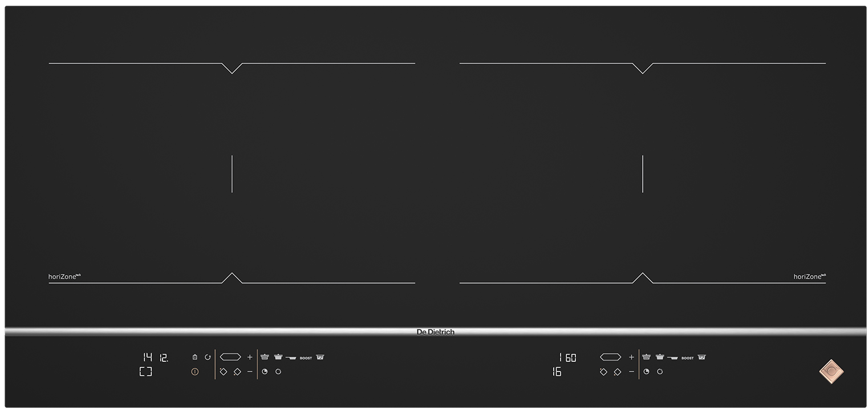The height and width of the screenshot is (408, 868).
Task: Select the hexagon full-zone key on left panel
Action: coord(230,357)
